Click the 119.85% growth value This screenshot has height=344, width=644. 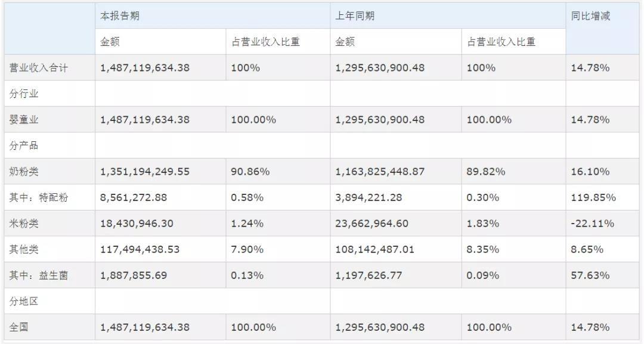point(593,198)
